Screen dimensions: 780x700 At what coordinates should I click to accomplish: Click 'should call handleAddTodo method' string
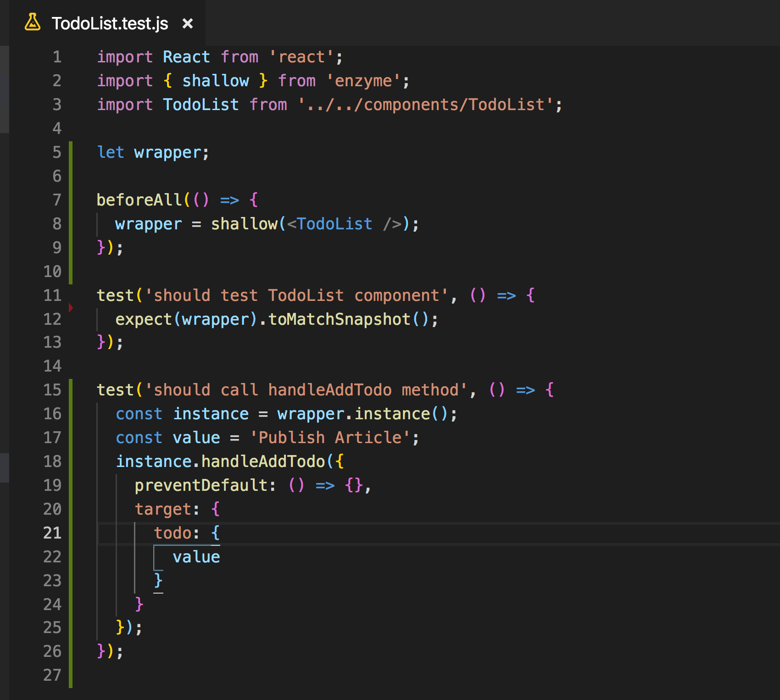306,390
